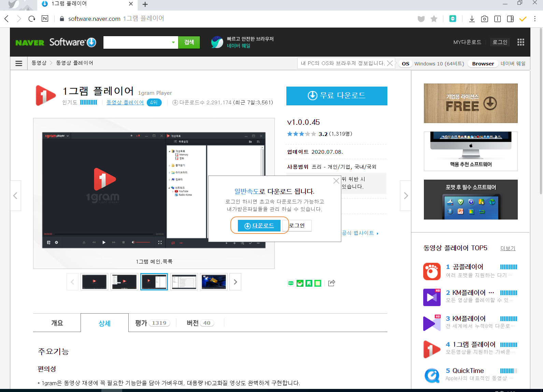The height and width of the screenshot is (392, 543).
Task: Open the 버전 40 tab
Action: tap(200, 323)
